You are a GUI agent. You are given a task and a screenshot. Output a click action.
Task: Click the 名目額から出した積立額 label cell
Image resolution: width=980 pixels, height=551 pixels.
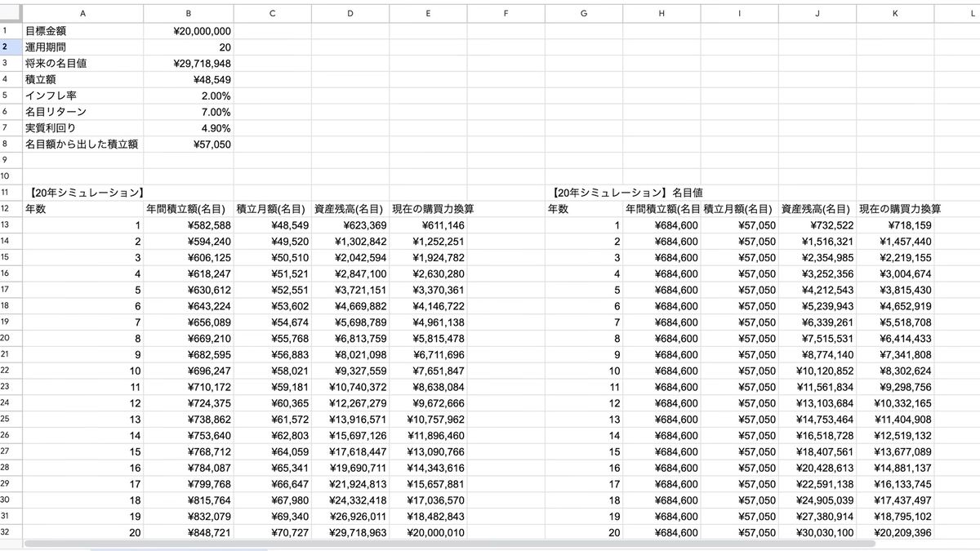[82, 144]
